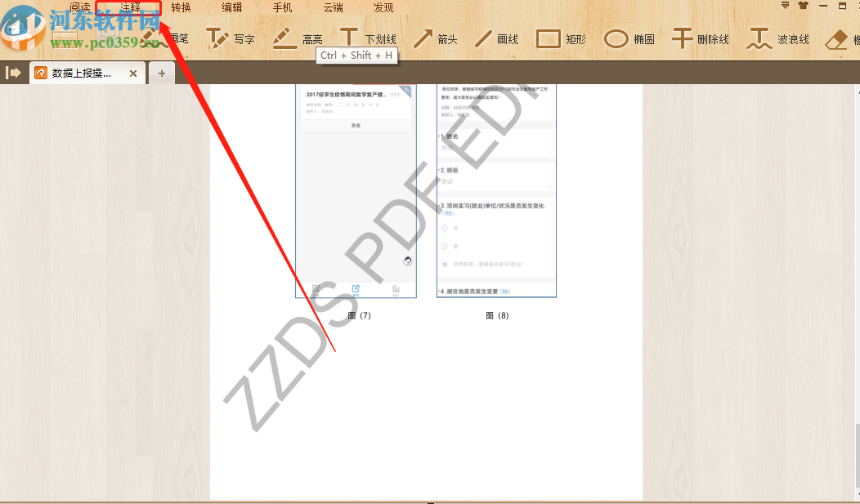
Task: Select the 写字 text writing tool
Action: tap(231, 39)
